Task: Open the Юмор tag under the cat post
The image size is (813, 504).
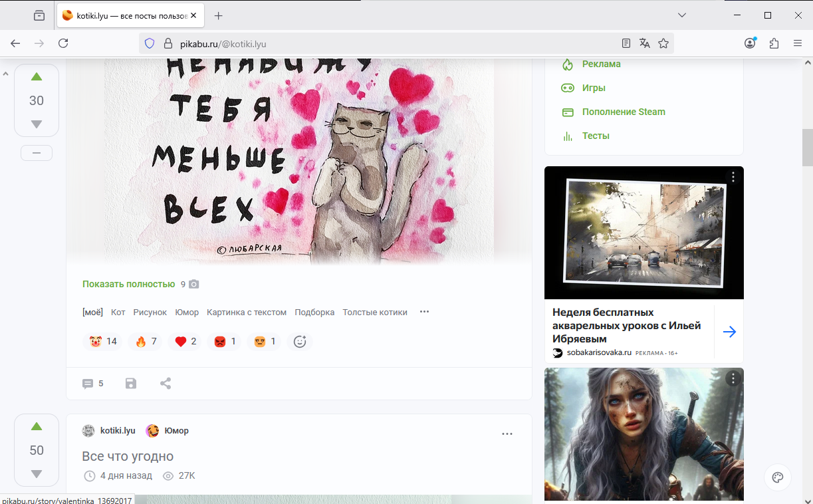Action: coord(187,312)
